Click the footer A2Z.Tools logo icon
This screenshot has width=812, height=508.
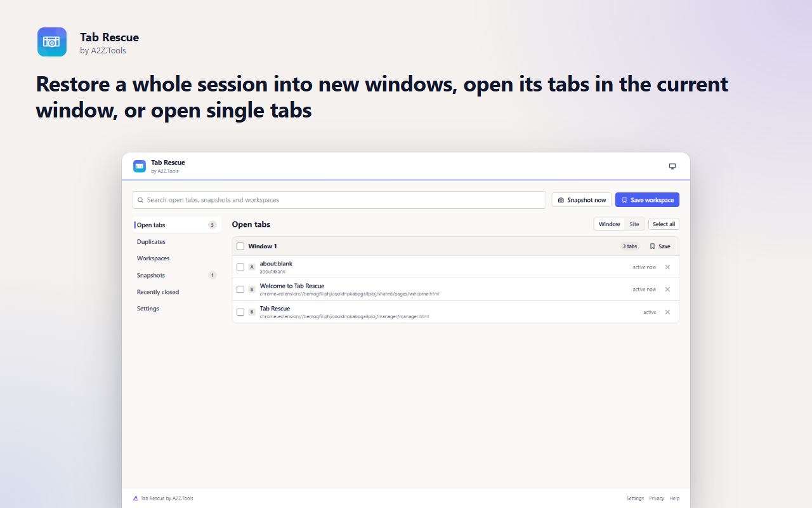(x=136, y=498)
